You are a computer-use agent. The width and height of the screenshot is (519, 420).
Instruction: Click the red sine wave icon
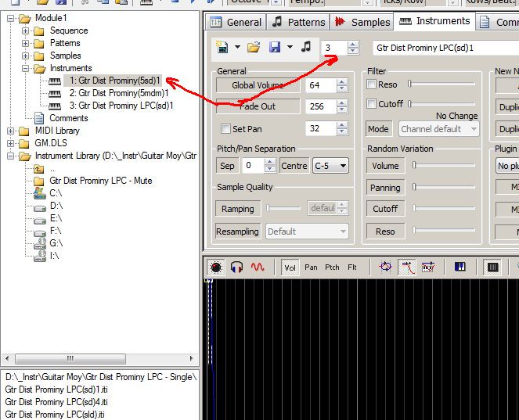(258, 267)
